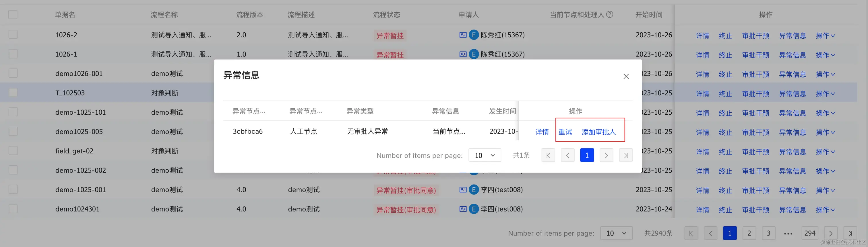Click 异常暂挂 status tag in row 1026-2
868x247 pixels.
point(390,35)
